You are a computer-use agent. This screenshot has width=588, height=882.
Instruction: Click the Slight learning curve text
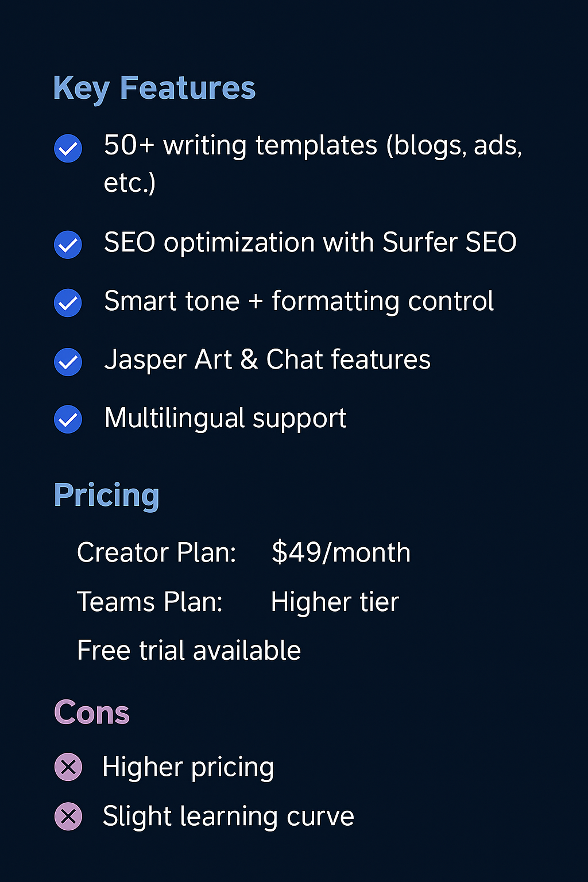[x=228, y=817]
